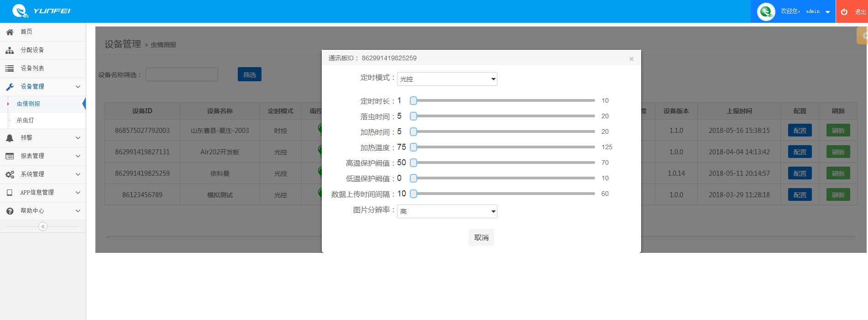Click the home icon beside 首页

10,32
